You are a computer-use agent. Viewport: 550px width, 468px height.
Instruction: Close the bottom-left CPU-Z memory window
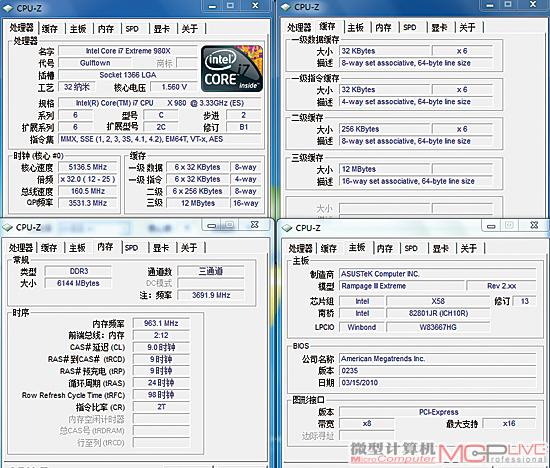(x=255, y=225)
